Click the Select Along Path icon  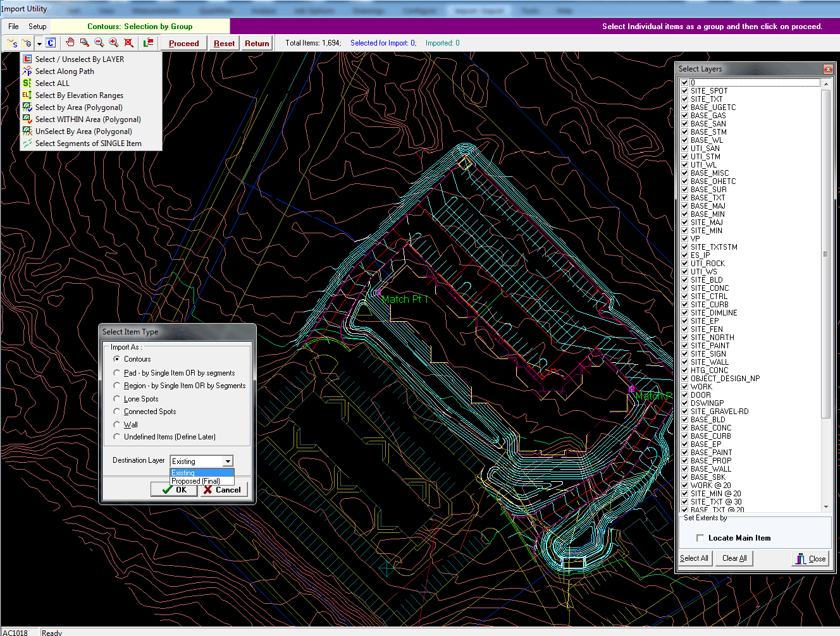tap(27, 71)
